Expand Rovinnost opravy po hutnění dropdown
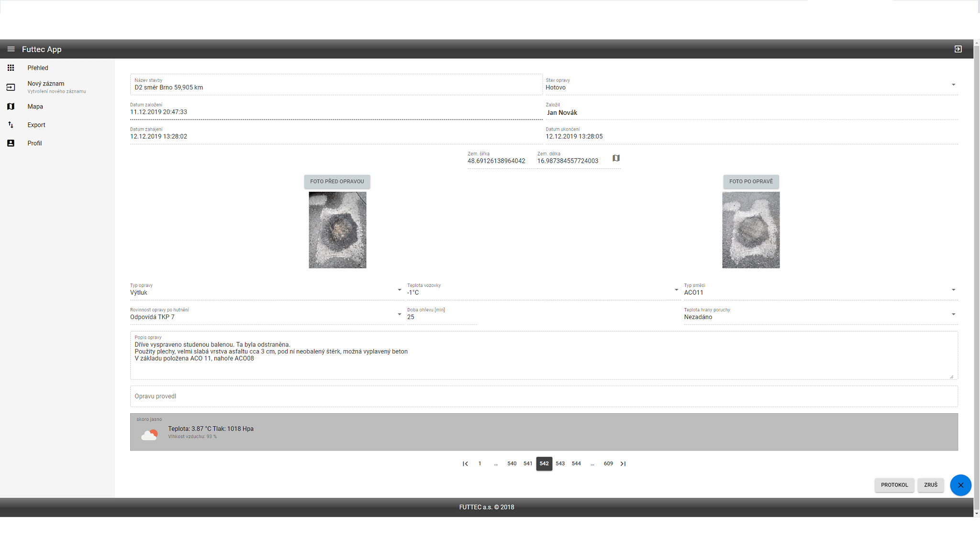The width and height of the screenshot is (980, 551). 266,314
